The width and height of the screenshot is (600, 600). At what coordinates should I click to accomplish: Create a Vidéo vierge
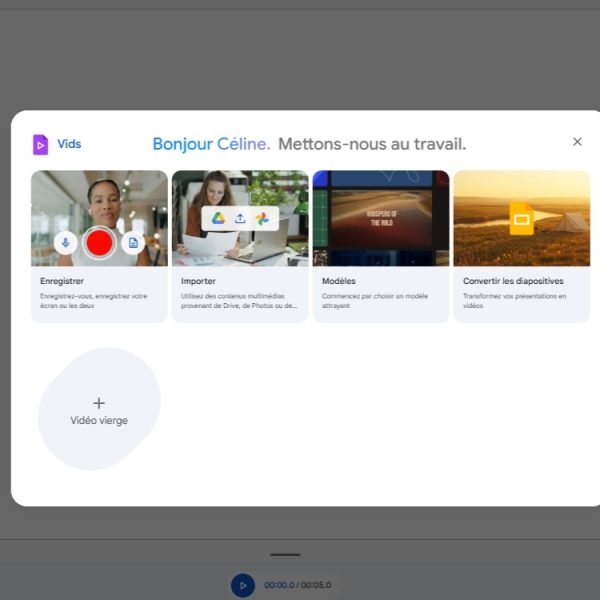pyautogui.click(x=99, y=409)
